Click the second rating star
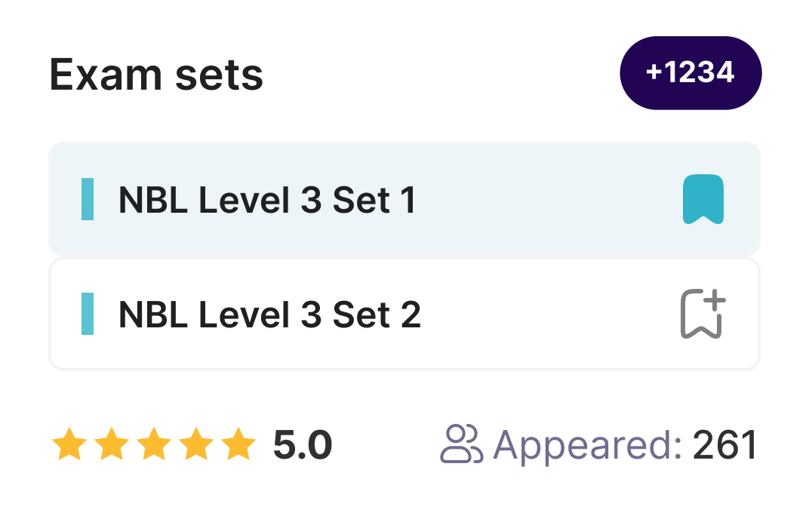Image resolution: width=812 pixels, height=528 pixels. (112, 444)
